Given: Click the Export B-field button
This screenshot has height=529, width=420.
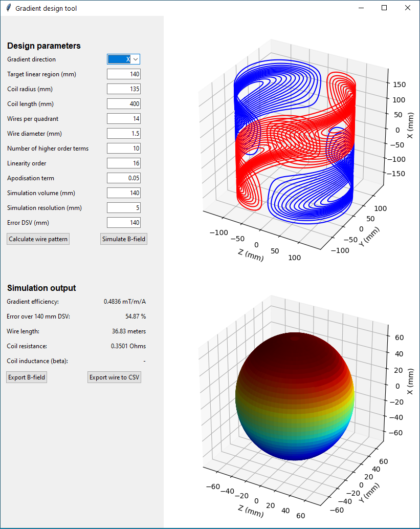Looking at the screenshot, I should pos(27,377).
